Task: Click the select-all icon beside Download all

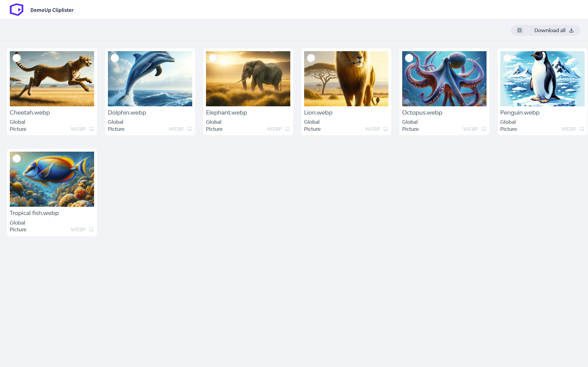Action: click(x=519, y=30)
